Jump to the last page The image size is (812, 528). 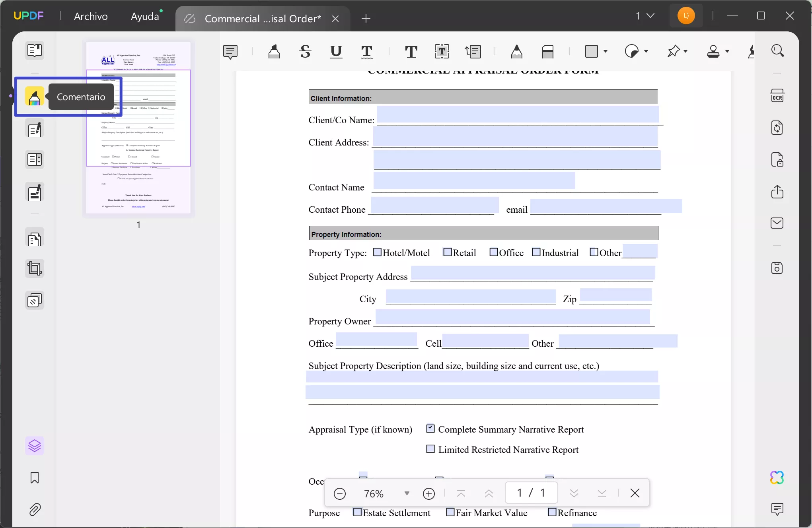(602, 493)
